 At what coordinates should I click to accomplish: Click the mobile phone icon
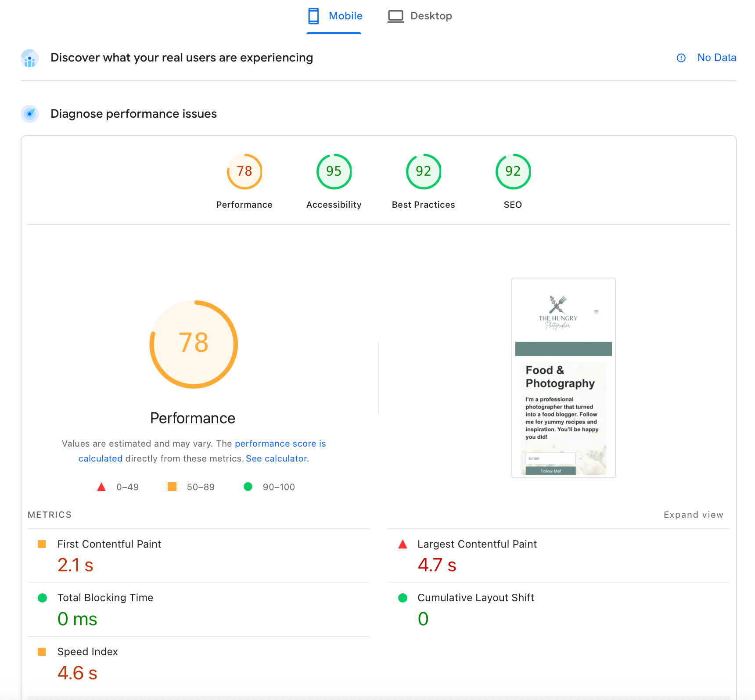point(313,16)
